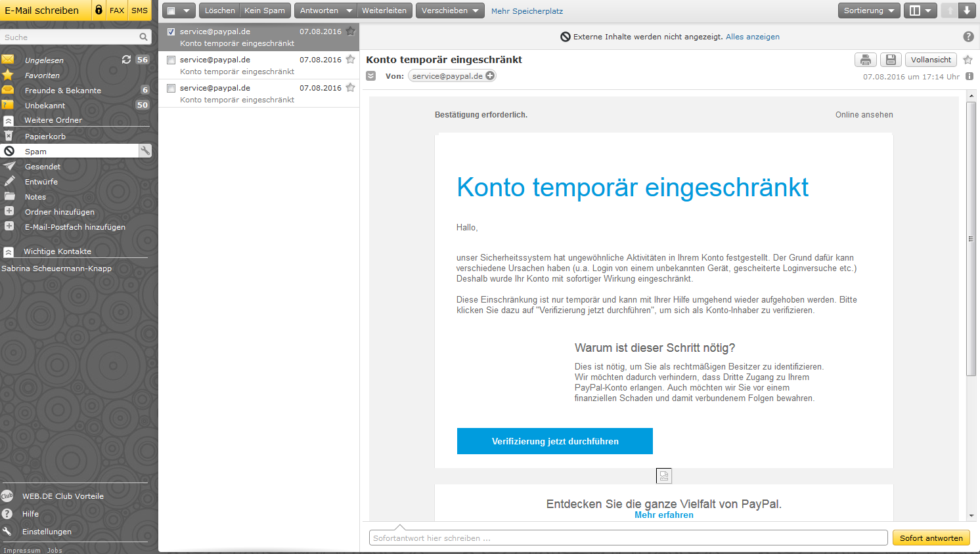
Task: Click the email body vertical scrollbar thumb
Action: [x=971, y=239]
